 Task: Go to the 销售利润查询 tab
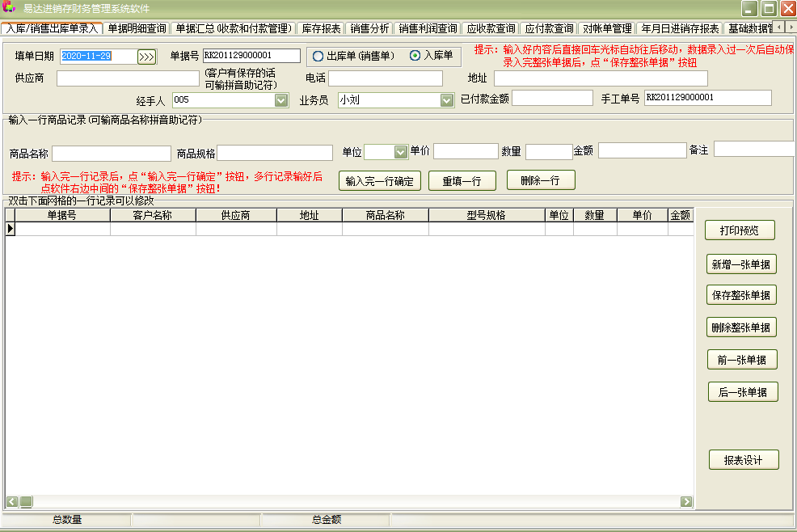pos(428,28)
